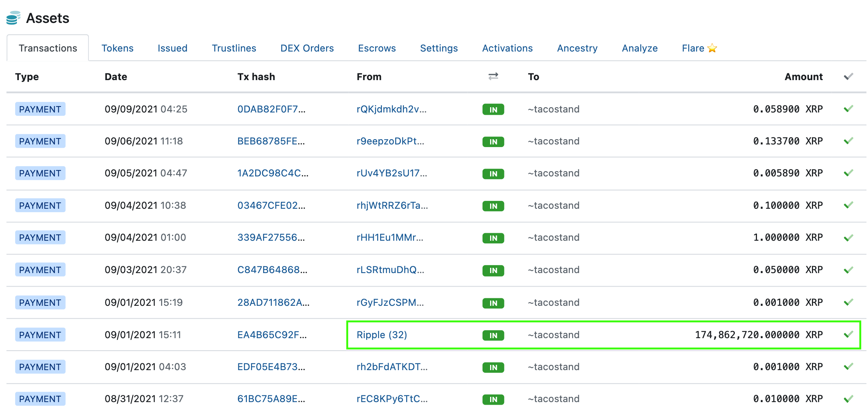Click the From column header
The width and height of the screenshot is (868, 413).
[x=369, y=77]
